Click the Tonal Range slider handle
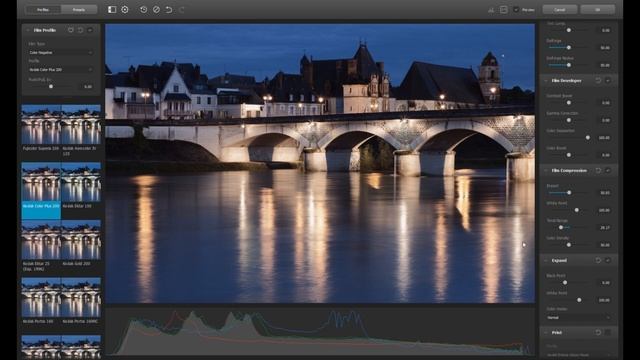Viewport: 640px width, 360px height. (561, 227)
